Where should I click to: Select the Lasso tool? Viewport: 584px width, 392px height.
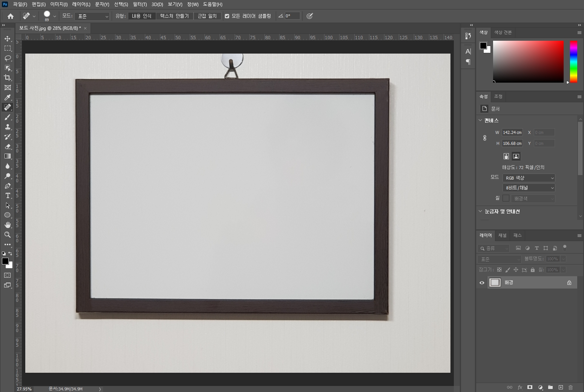coord(8,58)
